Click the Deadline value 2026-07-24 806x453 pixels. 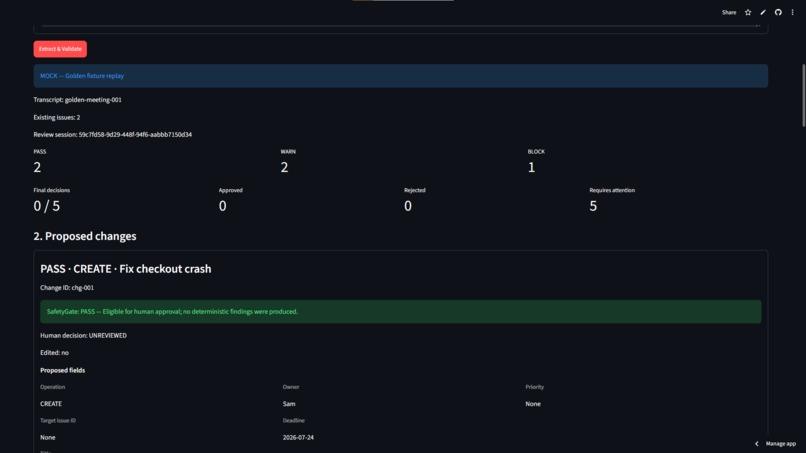coord(298,437)
